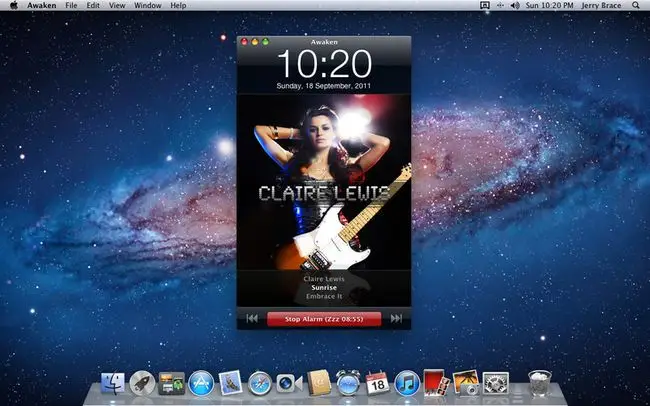The image size is (650, 406).
Task: Click the album name Embrace It
Action: tap(324, 297)
